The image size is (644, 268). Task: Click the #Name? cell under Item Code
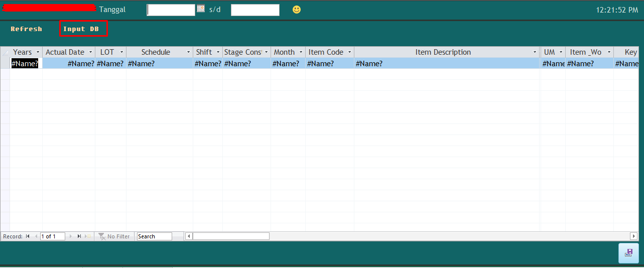coord(330,63)
